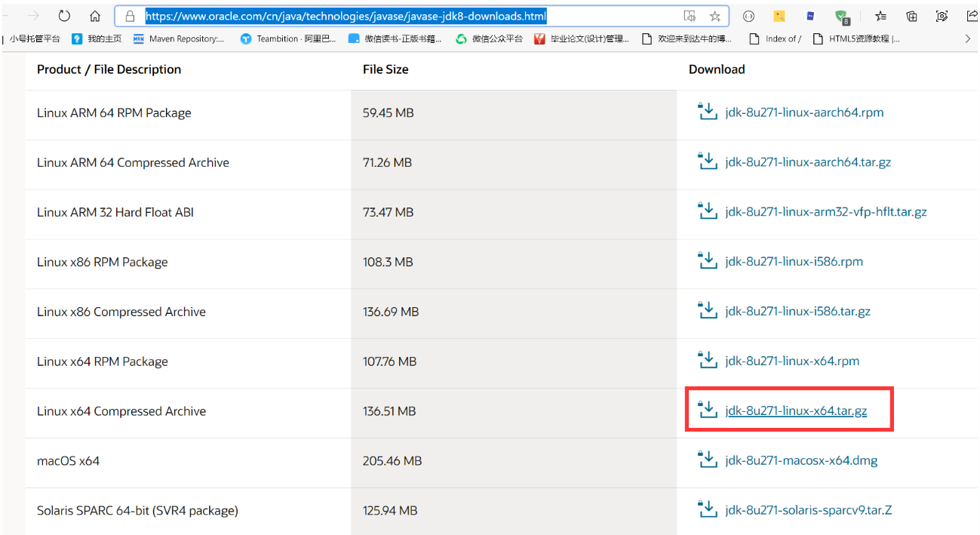Open the blue document extension icon
Screen dimensions: 980x535
[x=810, y=16]
